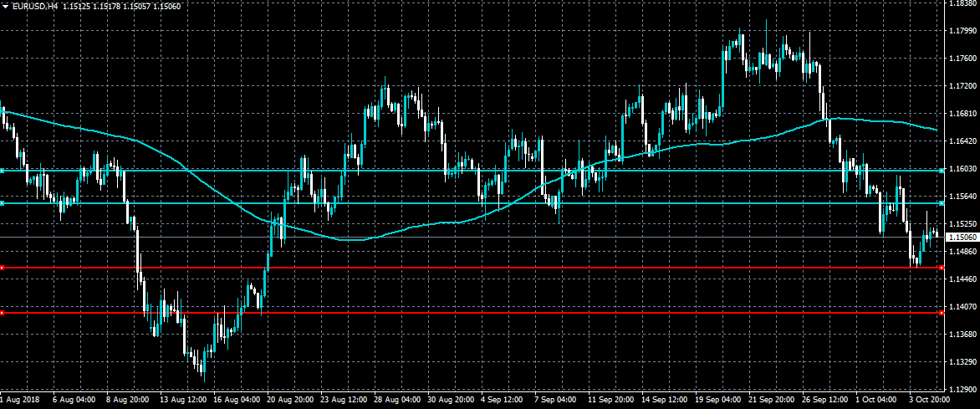Click the high price value 1.15178
This screenshot has height=409, width=980.
coord(107,6)
